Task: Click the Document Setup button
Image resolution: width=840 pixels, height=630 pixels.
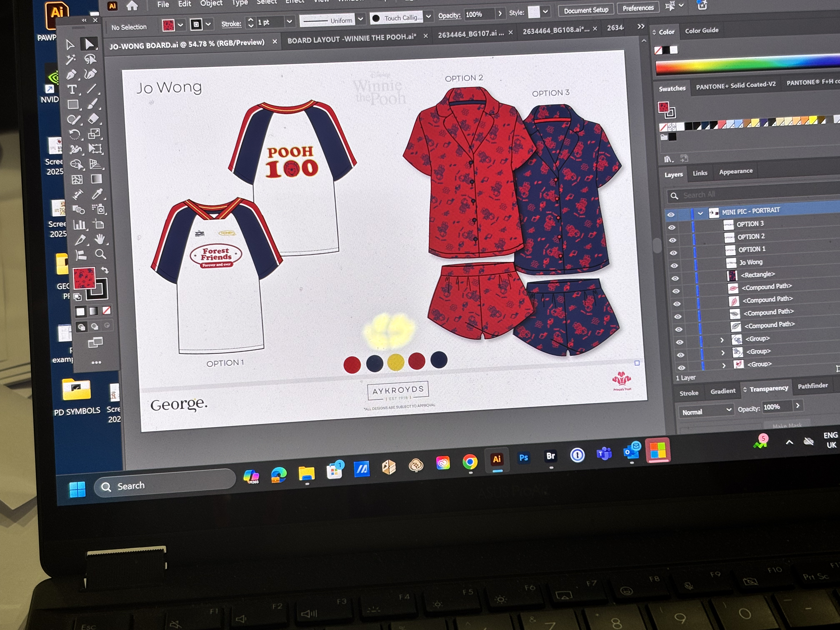Action: (586, 10)
